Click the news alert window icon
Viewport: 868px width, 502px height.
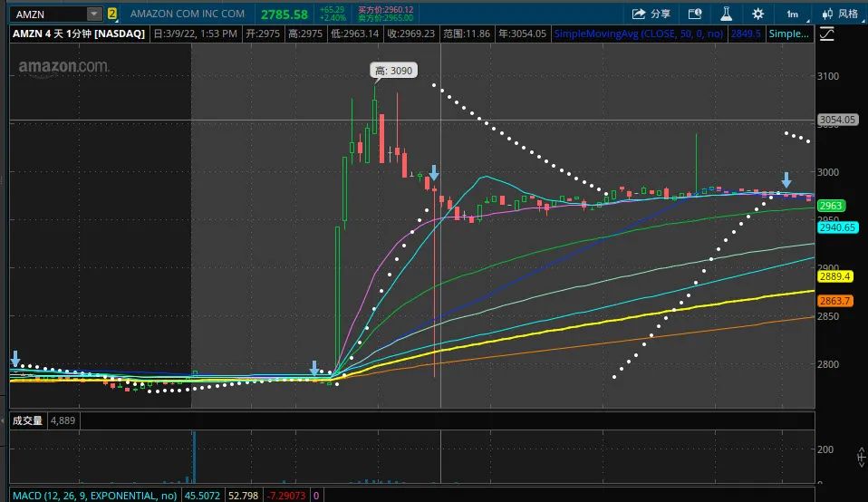(695, 14)
